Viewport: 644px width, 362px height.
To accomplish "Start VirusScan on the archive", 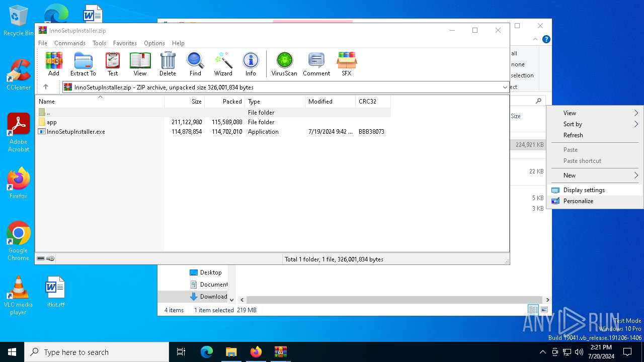I will point(284,64).
